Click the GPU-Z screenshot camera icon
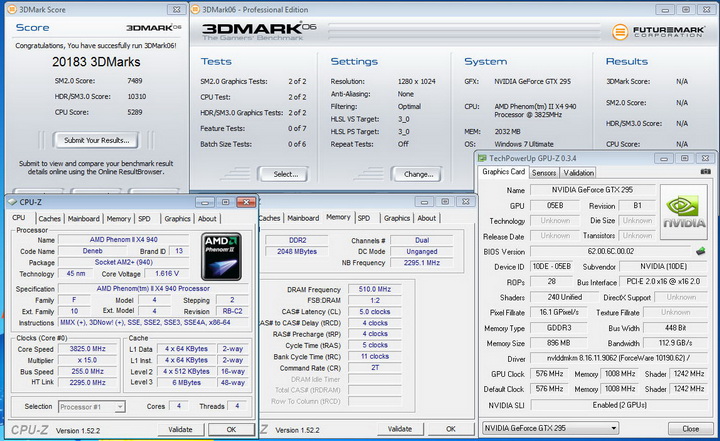This screenshot has height=441, width=720. pos(706,171)
